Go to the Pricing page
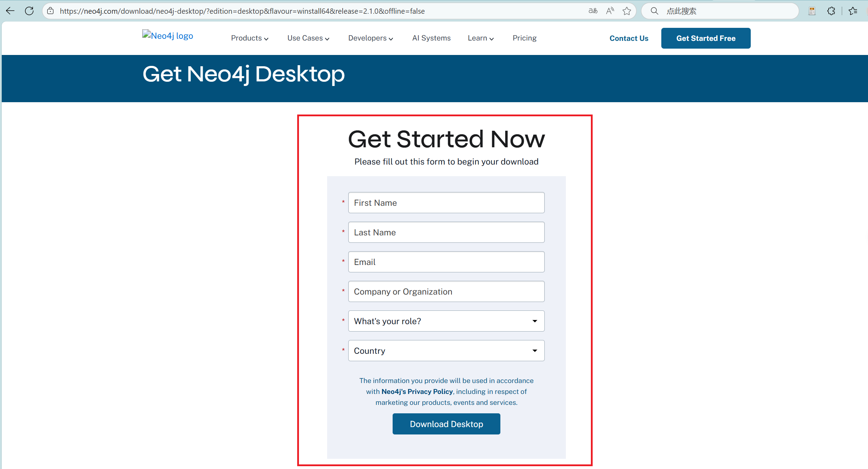The width and height of the screenshot is (868, 469). (524, 38)
